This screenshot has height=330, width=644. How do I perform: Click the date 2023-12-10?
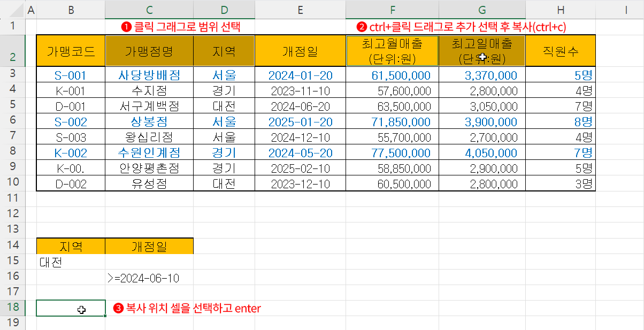point(301,183)
